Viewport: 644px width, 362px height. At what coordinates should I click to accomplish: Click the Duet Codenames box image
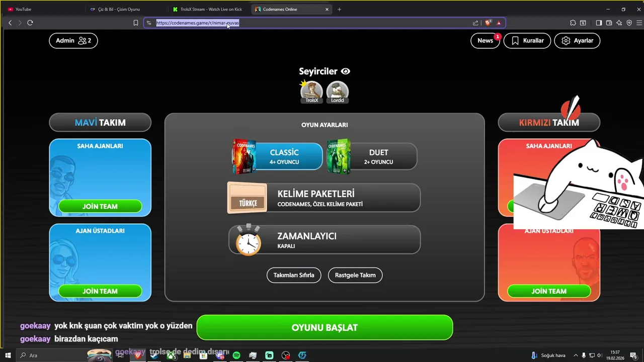tap(339, 156)
